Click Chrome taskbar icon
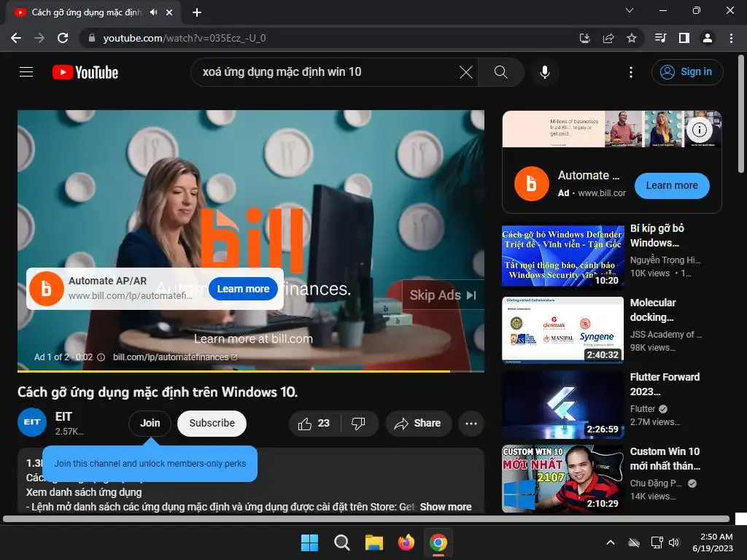 pos(438,542)
